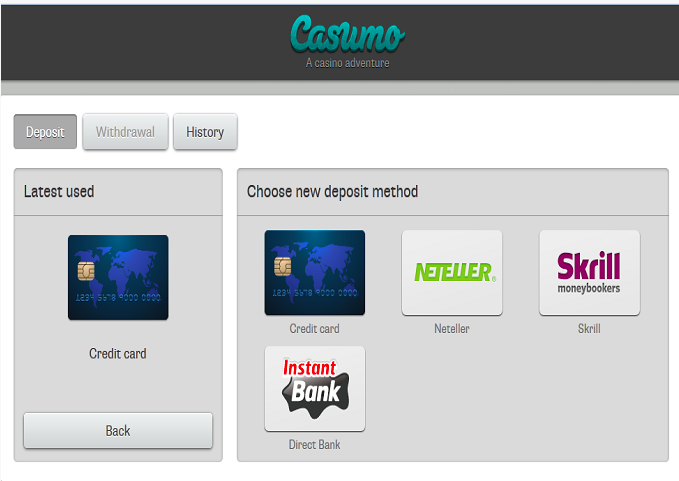Click the Casumo logo in header

point(347,34)
